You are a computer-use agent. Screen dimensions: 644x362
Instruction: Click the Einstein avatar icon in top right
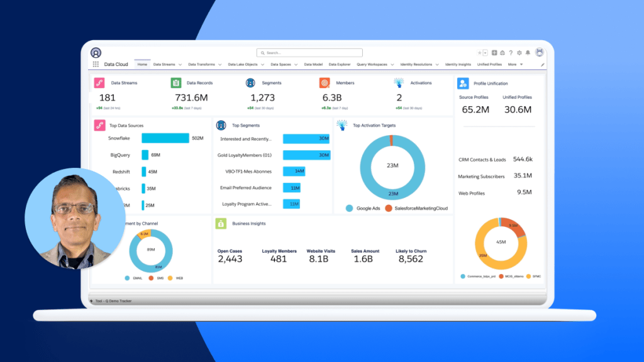540,52
